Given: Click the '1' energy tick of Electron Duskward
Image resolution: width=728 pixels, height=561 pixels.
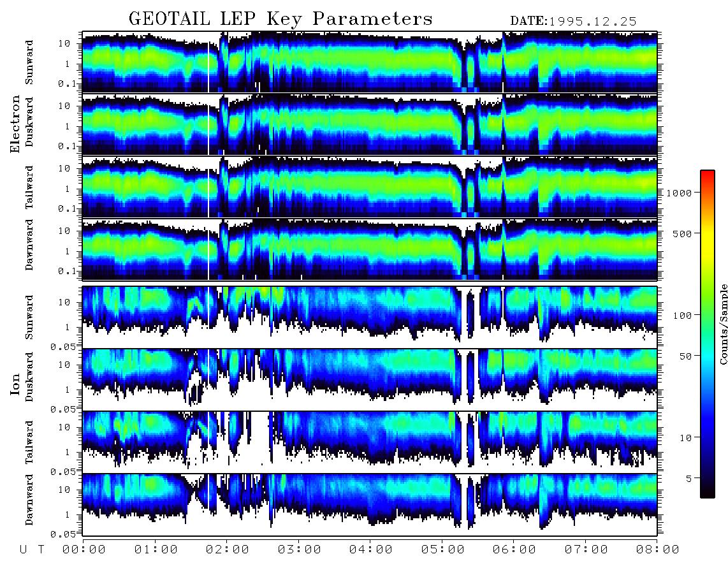Looking at the screenshot, I should pyautogui.click(x=68, y=126).
